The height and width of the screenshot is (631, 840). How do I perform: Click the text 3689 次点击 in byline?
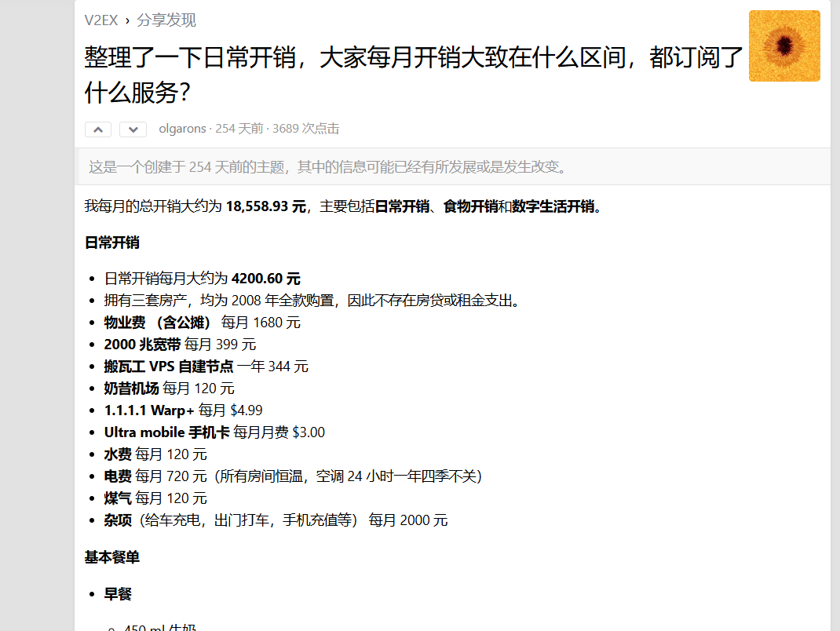tap(306, 129)
